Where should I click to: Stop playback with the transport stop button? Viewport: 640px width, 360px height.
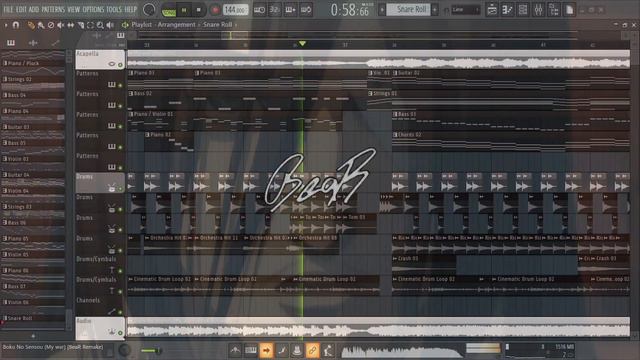coord(199,10)
